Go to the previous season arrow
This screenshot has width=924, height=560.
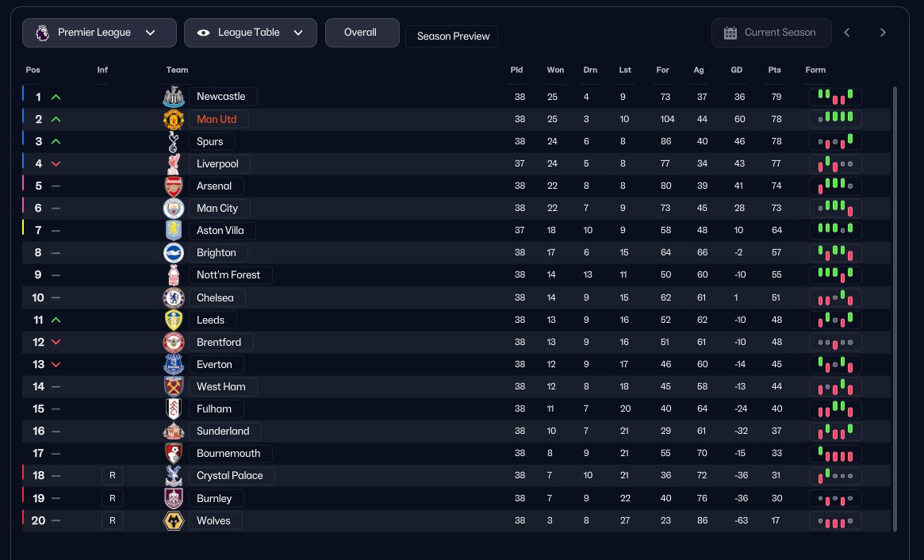click(x=847, y=33)
